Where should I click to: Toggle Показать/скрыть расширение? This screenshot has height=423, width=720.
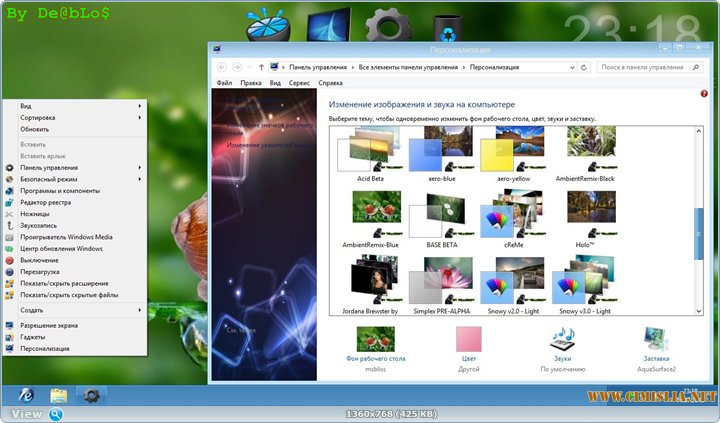63,283
